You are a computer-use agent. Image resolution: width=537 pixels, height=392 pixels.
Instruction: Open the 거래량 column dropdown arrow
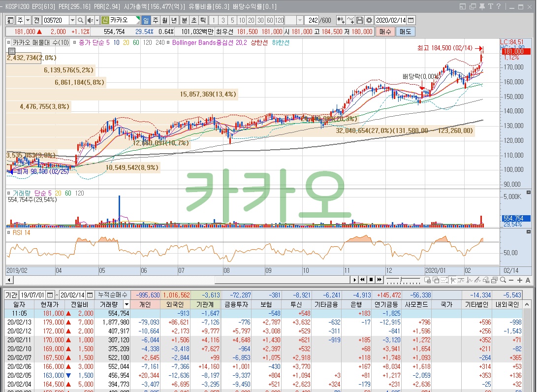coord(126,304)
